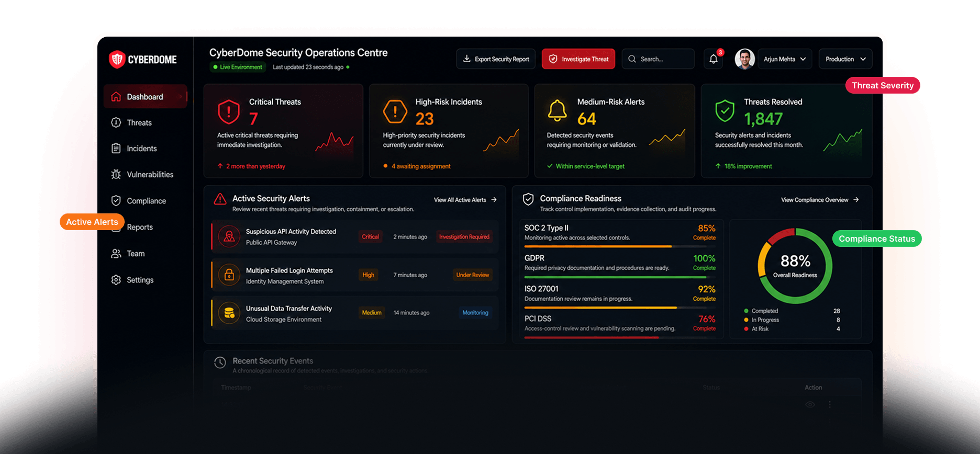Viewport: 980px width, 454px height.
Task: Click Export Security Report
Action: tap(496, 59)
